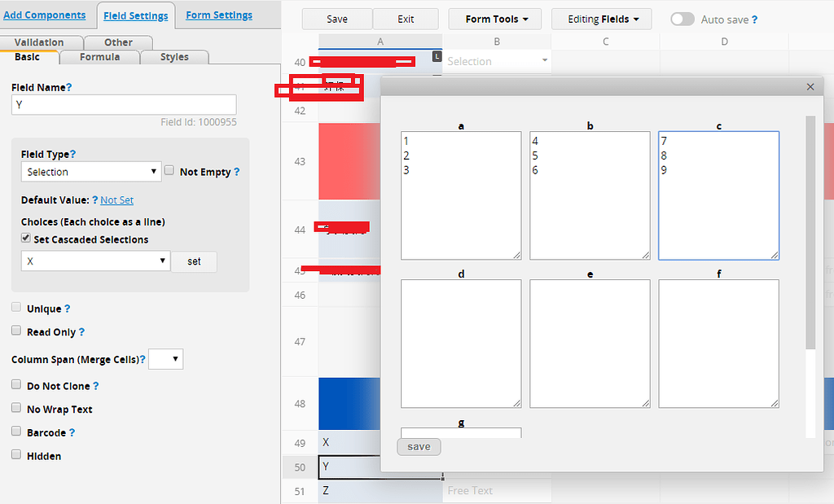This screenshot has width=834, height=504.
Task: Open the Form Tools dropdown
Action: 494,19
